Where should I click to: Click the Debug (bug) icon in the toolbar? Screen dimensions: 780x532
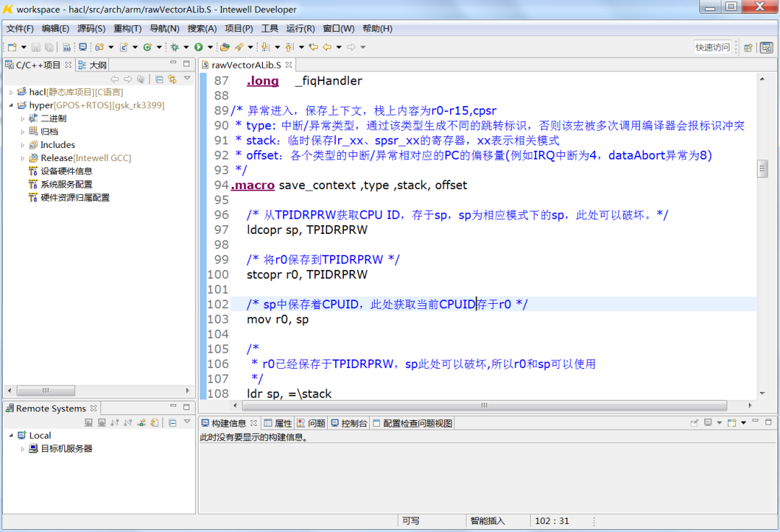coord(173,46)
